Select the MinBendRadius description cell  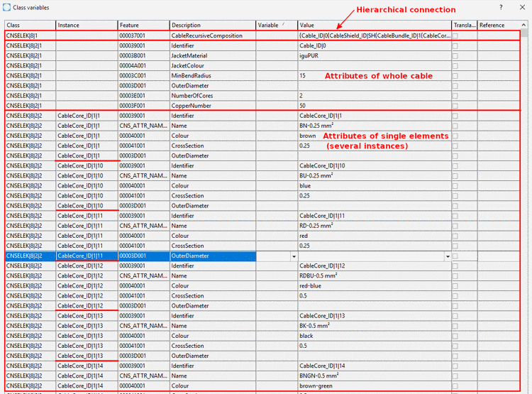[x=212, y=76]
